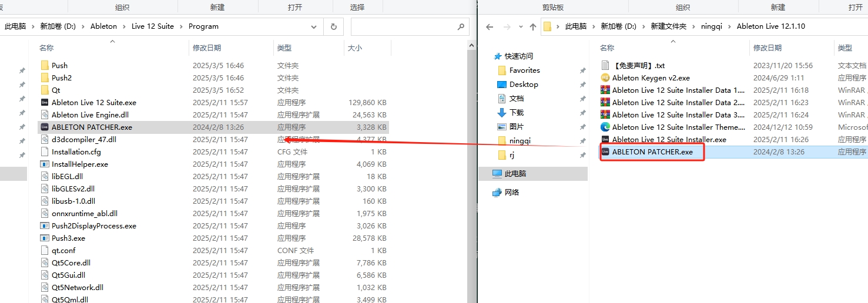
Task: Expand breadcrumb arrow after 新建文件夹
Action: [695, 26]
